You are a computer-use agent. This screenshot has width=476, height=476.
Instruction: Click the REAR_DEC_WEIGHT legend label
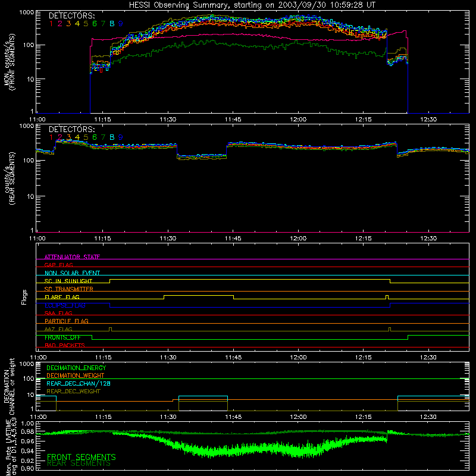coord(73,392)
